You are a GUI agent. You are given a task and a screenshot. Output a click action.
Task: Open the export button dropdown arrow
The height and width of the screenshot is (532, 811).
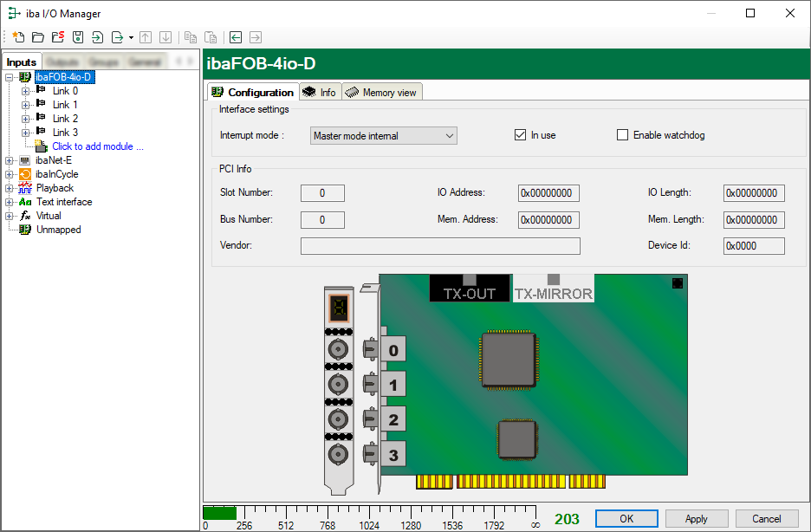[x=131, y=38]
